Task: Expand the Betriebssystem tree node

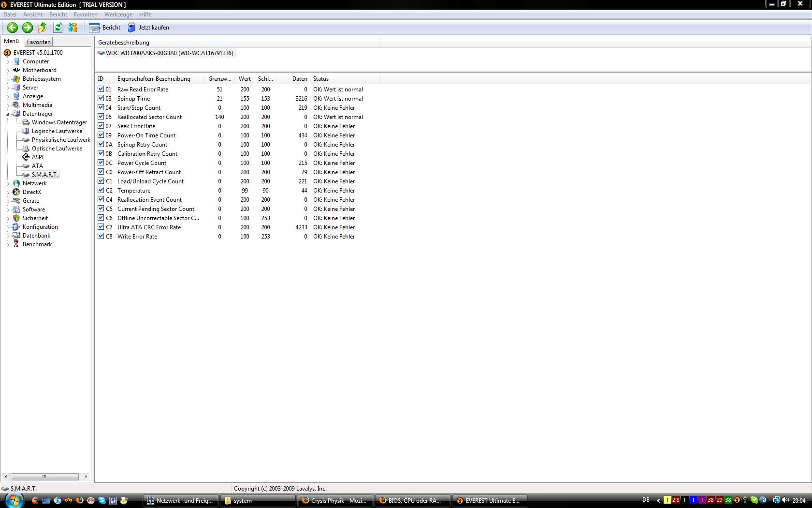Action: [8, 79]
